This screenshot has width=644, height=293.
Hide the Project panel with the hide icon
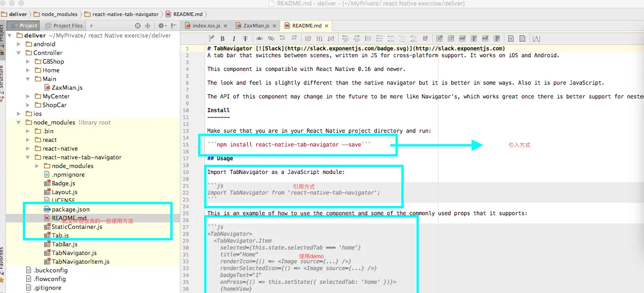(173, 26)
